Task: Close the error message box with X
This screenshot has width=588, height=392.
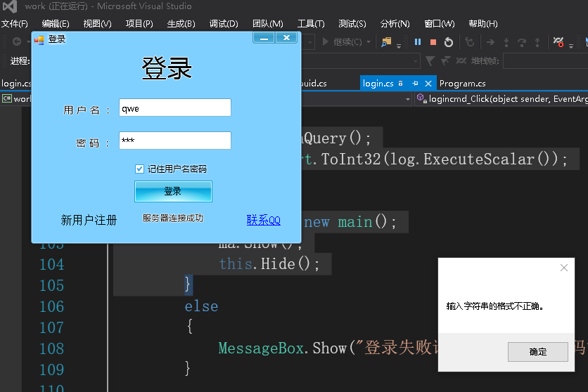Action: pyautogui.click(x=563, y=268)
